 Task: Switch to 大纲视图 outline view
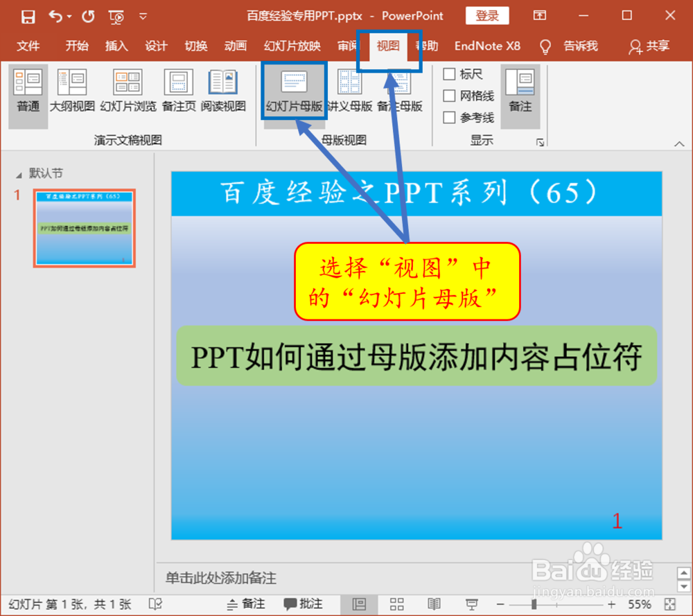[x=72, y=91]
